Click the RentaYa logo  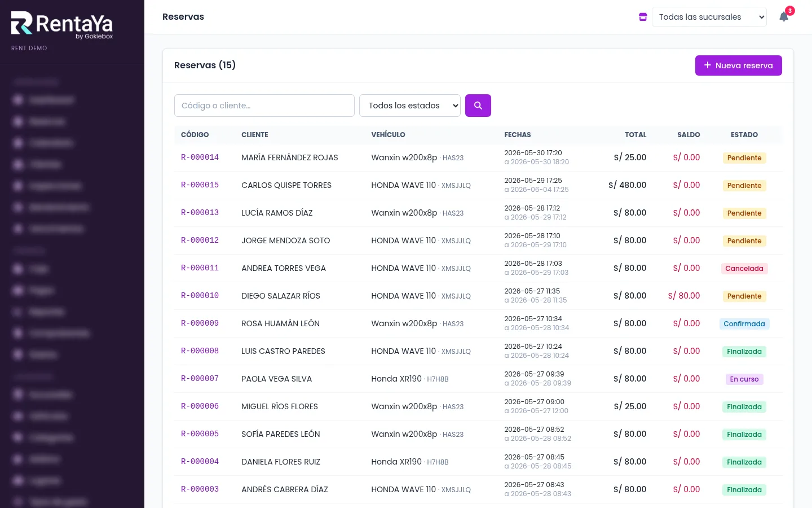point(62,25)
